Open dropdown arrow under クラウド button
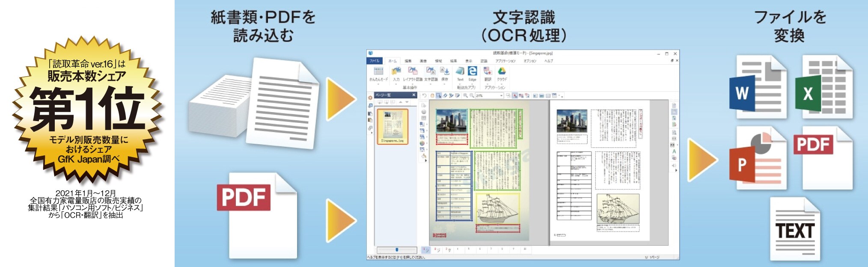 click(x=502, y=84)
